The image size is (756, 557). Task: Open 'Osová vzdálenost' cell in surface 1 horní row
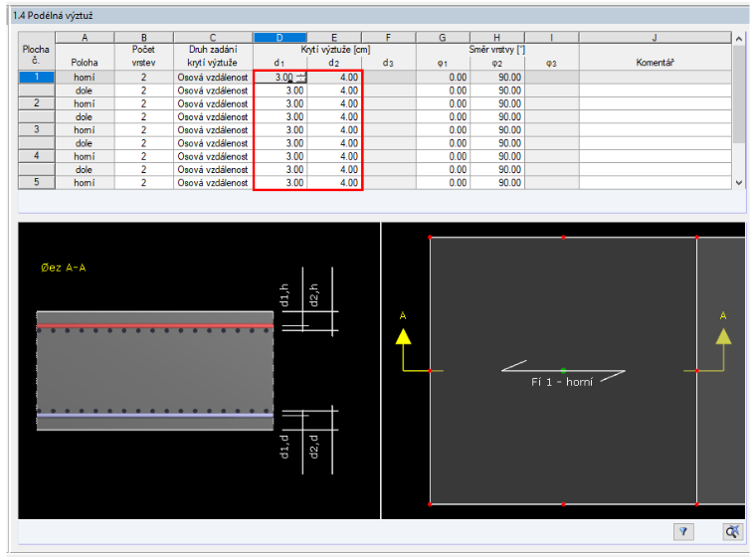pyautogui.click(x=213, y=78)
